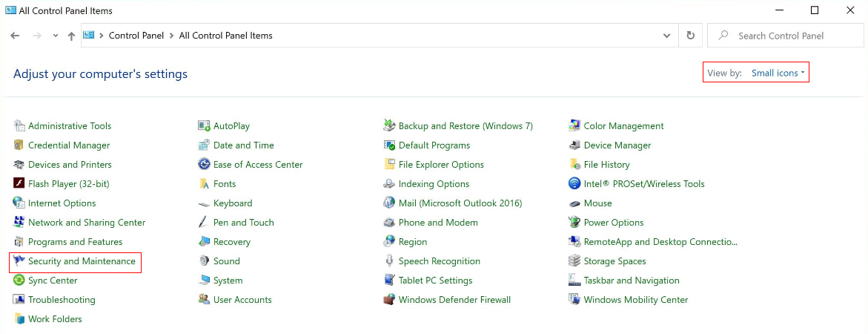Open the Windows Defender Firewall icon
Viewport: 868px width, 334px height.
389,300
